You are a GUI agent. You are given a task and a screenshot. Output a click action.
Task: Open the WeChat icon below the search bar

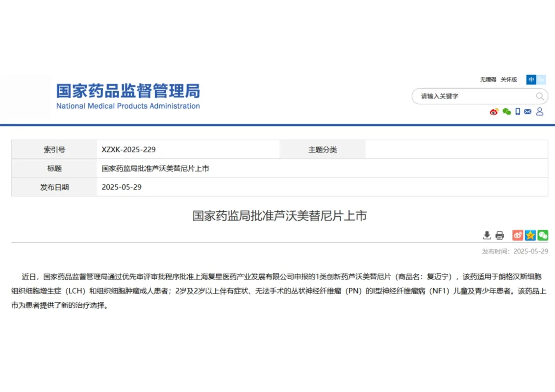pos(506,112)
